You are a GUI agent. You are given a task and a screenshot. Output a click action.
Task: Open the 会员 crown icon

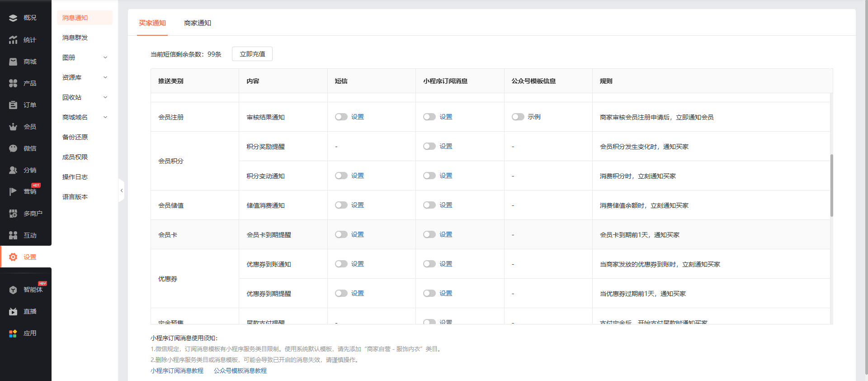click(x=13, y=127)
